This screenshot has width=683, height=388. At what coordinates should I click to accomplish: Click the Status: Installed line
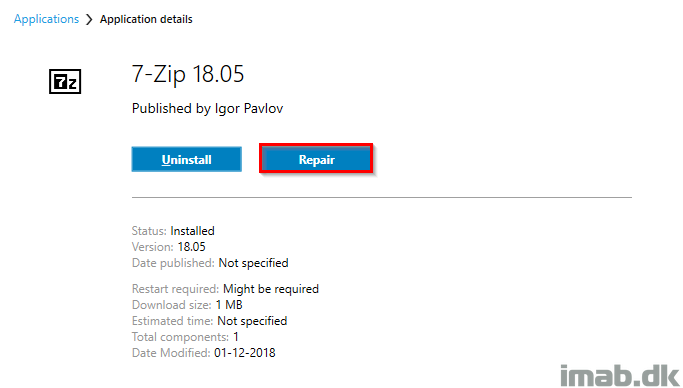(x=173, y=231)
